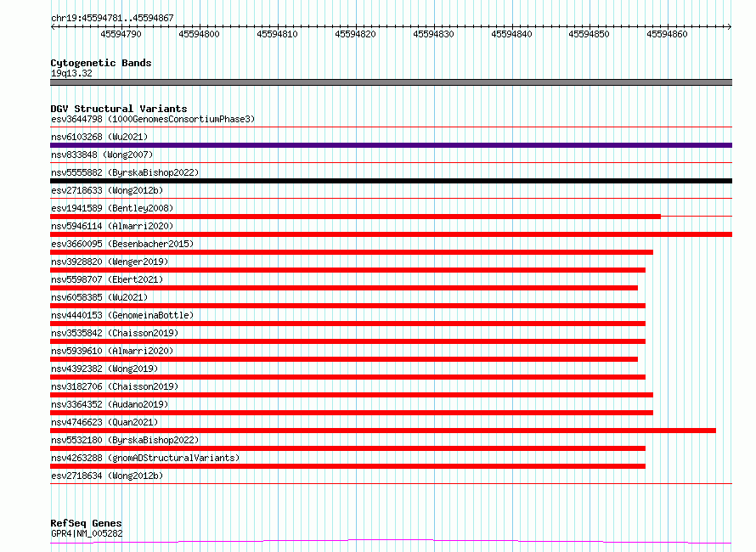Click the black nsv5555882 variant bar
Image resolution: width=756 pixels, height=552 pixels.
(391, 181)
